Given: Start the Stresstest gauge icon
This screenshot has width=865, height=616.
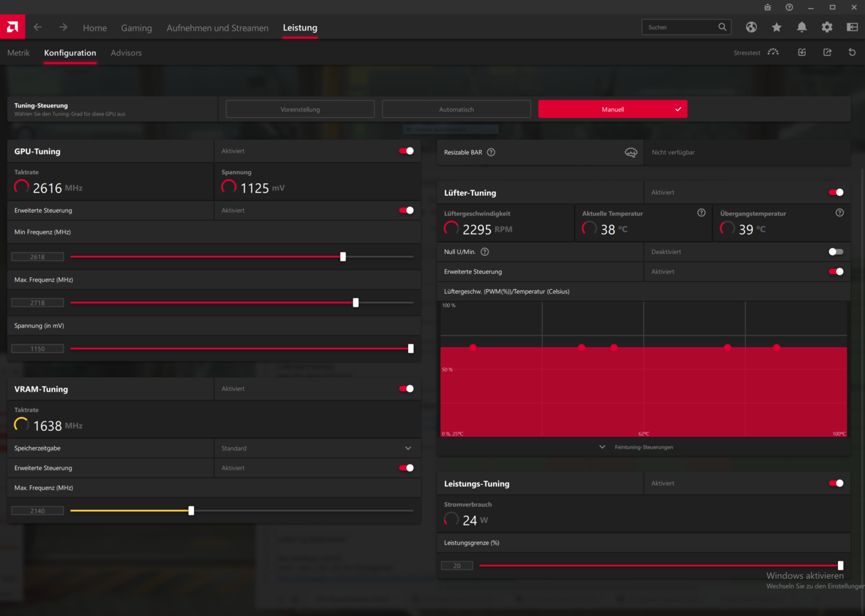Looking at the screenshot, I should (773, 52).
